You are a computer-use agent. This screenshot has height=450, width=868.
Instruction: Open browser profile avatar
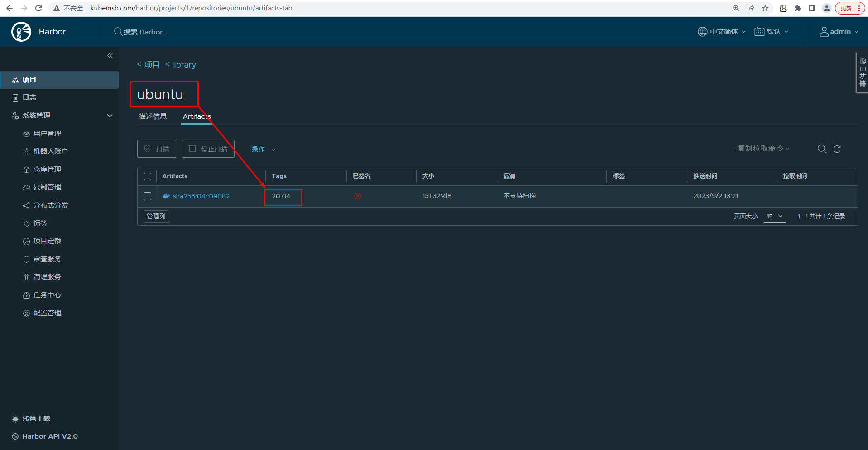[827, 8]
